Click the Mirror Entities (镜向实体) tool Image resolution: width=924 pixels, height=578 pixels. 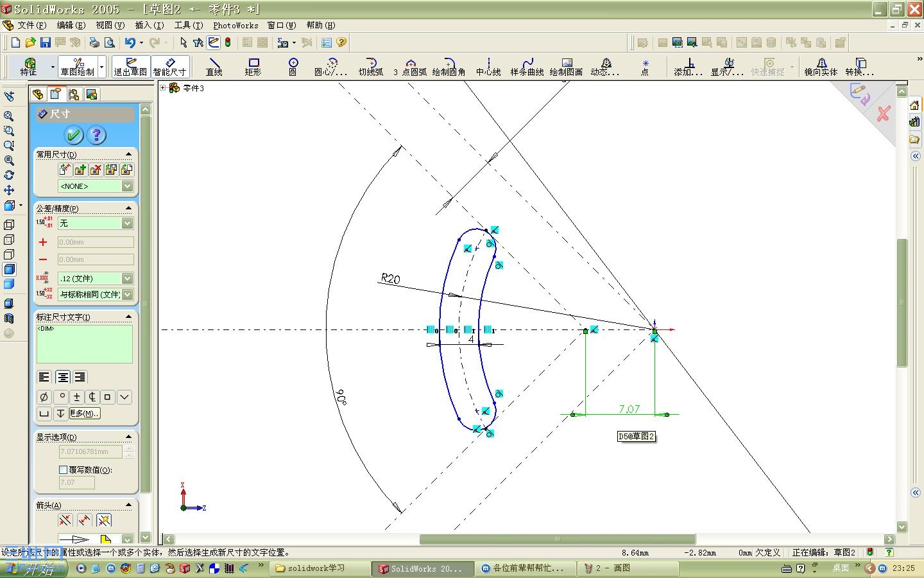click(x=821, y=67)
